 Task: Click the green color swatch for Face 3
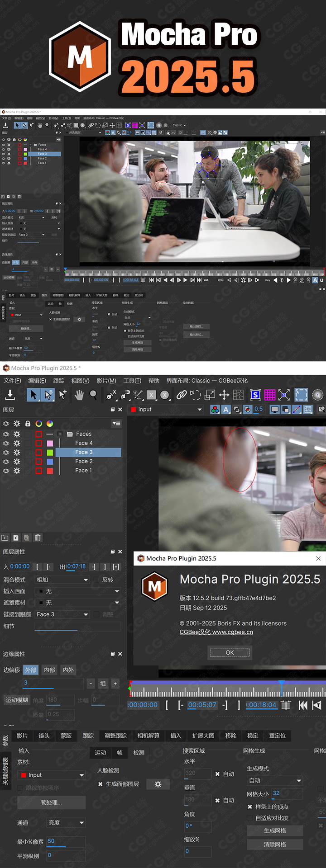[x=50, y=452]
